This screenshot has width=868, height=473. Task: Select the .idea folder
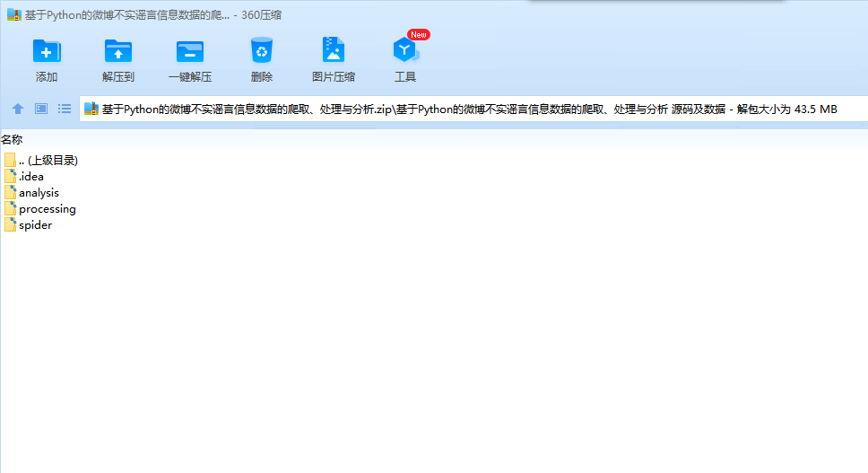pyautogui.click(x=24, y=177)
